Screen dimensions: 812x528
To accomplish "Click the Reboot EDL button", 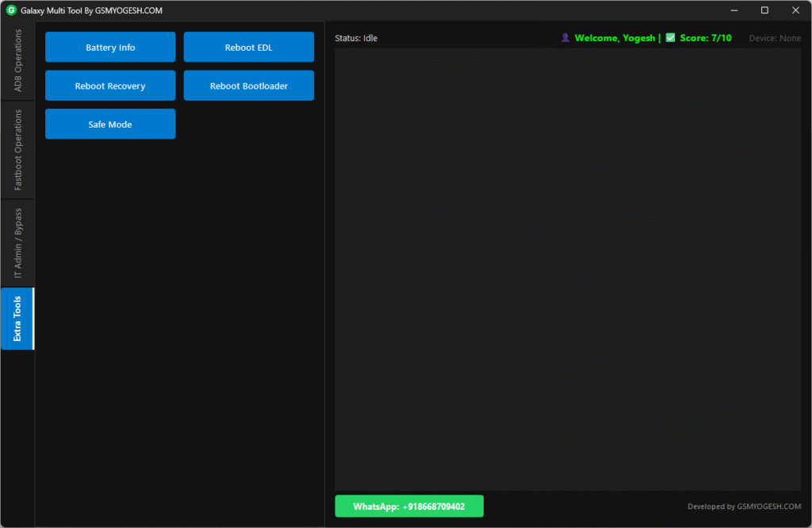I will coord(248,48).
